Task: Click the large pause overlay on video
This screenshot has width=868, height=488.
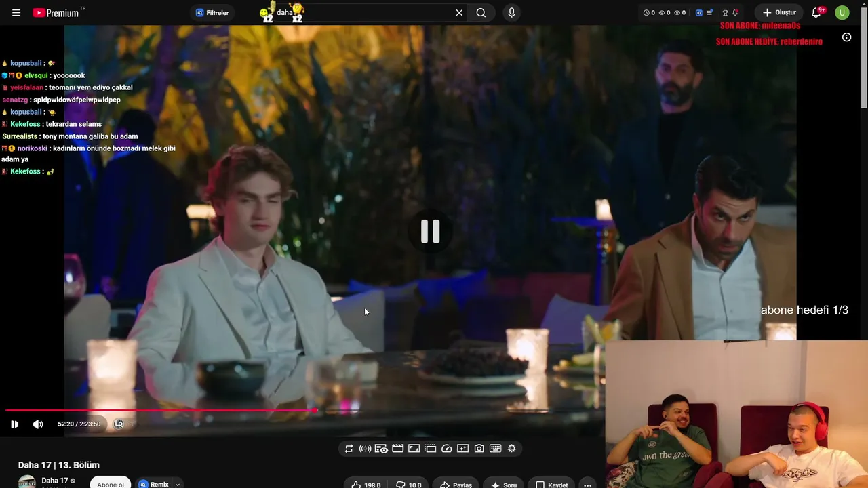Action: pos(431,232)
